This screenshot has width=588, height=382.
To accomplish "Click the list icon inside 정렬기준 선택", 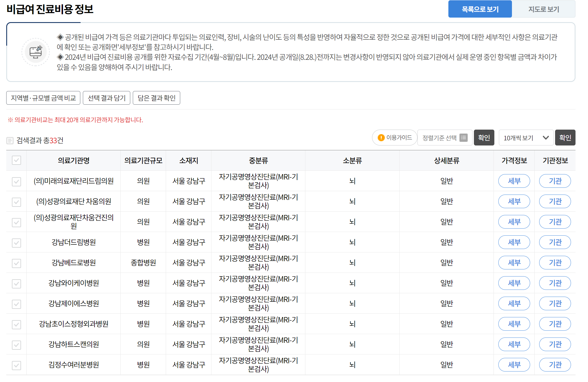I will pyautogui.click(x=464, y=138).
